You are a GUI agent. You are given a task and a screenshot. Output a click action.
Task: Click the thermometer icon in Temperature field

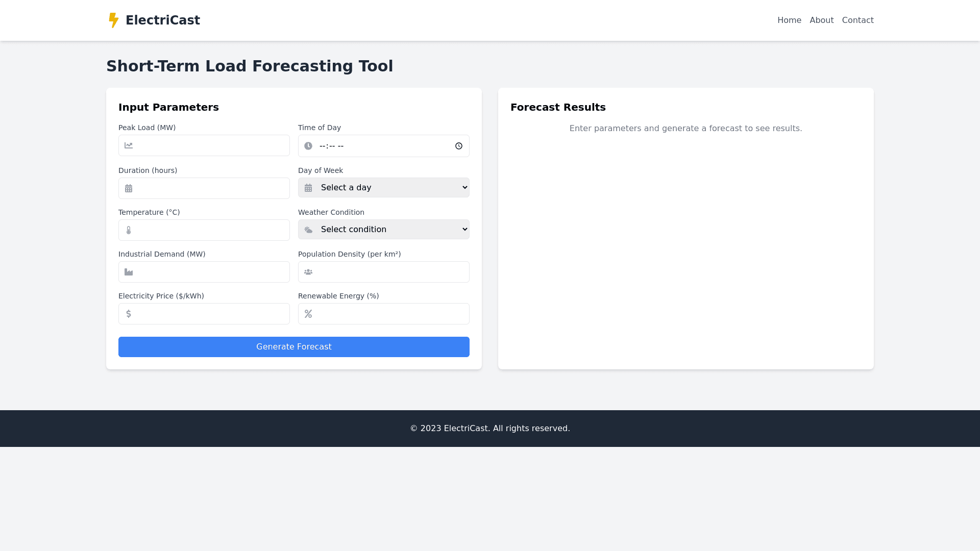pos(129,231)
